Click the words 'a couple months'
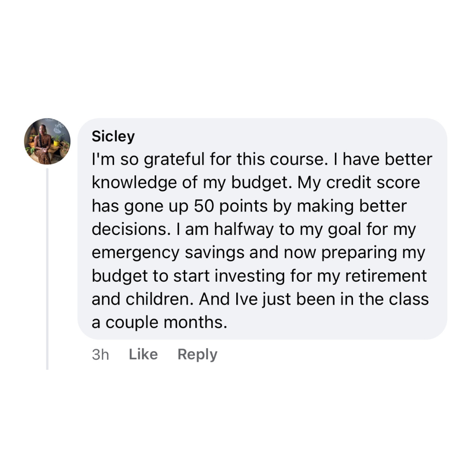The width and height of the screenshot is (476, 476). click(x=159, y=322)
